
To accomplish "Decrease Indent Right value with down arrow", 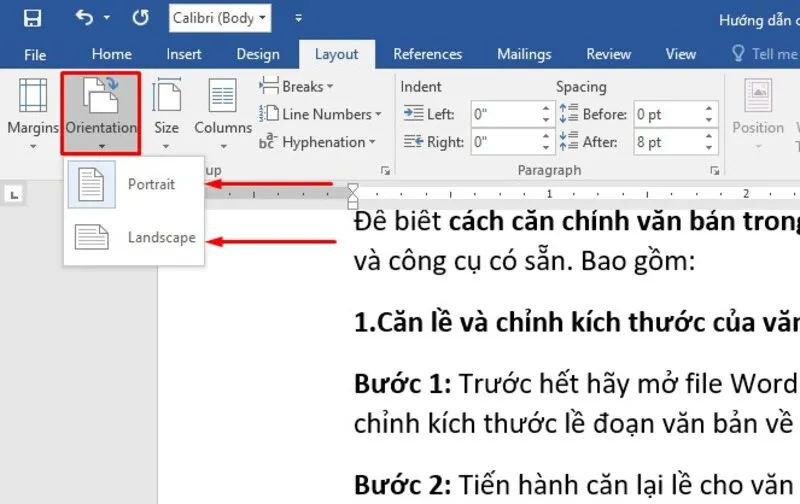I will pyautogui.click(x=546, y=148).
